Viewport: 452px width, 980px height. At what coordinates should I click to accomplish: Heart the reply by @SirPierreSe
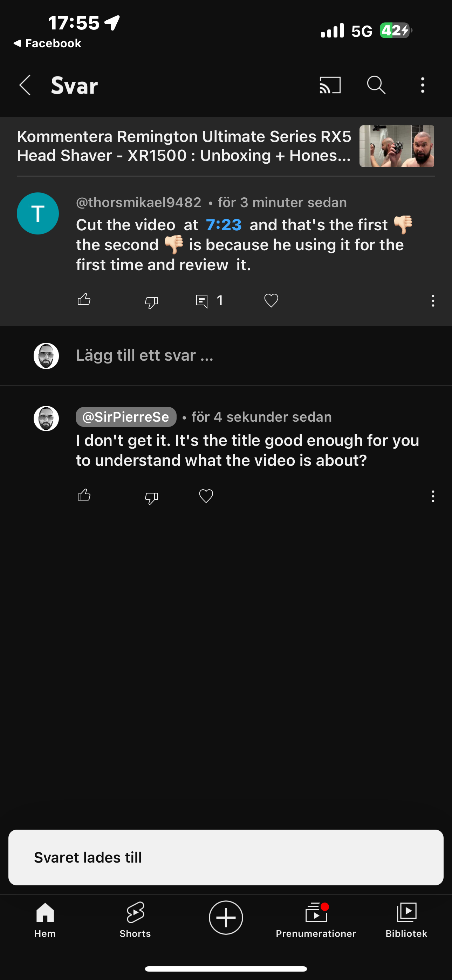206,496
